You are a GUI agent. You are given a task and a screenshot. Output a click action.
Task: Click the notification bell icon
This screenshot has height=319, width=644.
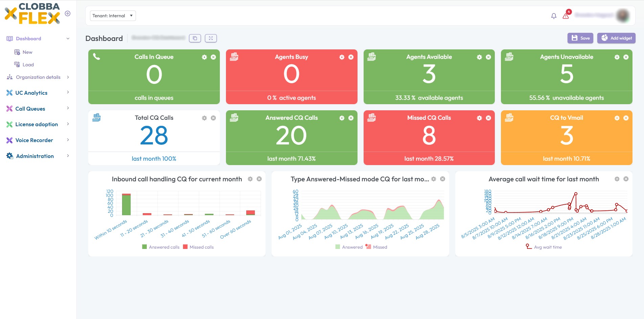[x=554, y=16]
